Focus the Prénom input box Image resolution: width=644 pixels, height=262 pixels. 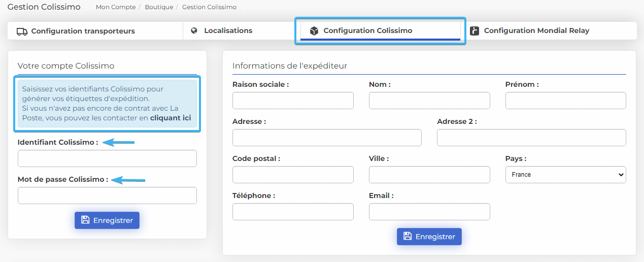point(565,101)
